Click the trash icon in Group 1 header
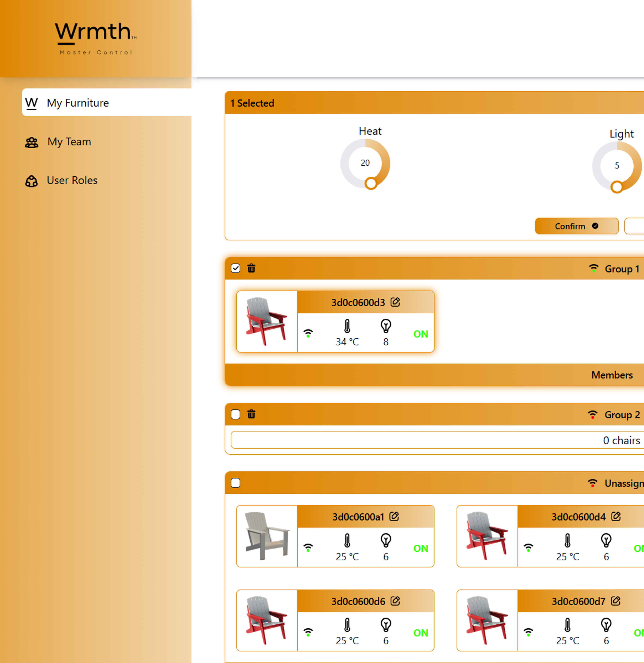Viewport: 644px width, 663px height. coord(251,268)
